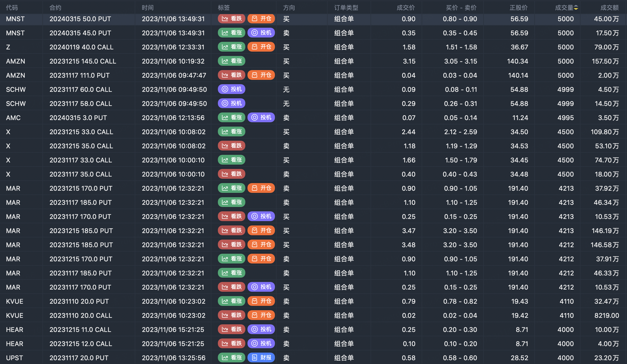Select contract 20231215 145.0 CALL

[x=83, y=61]
